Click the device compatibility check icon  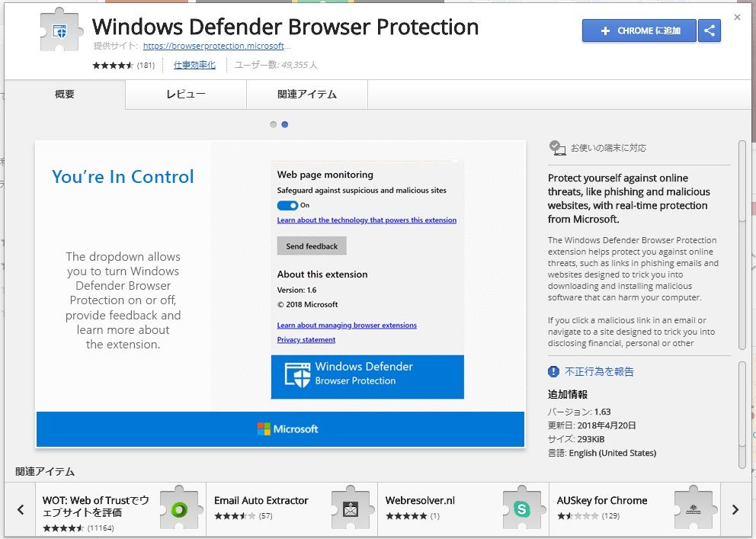pos(557,148)
